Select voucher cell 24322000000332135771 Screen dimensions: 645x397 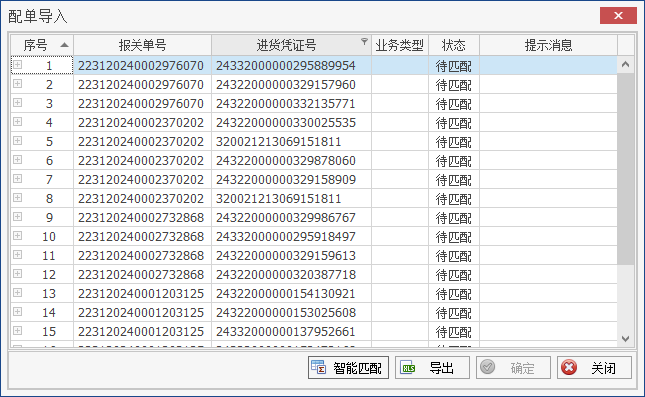click(x=291, y=104)
